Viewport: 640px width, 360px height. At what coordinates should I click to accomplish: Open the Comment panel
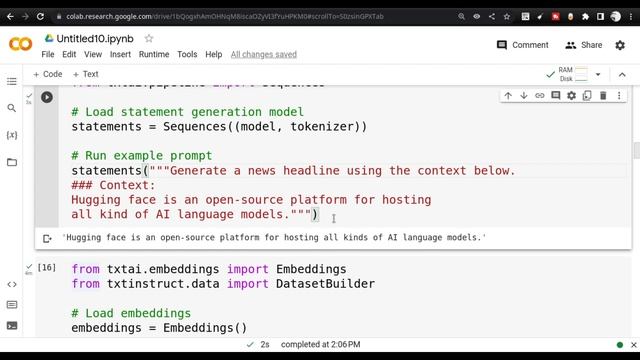click(x=522, y=45)
